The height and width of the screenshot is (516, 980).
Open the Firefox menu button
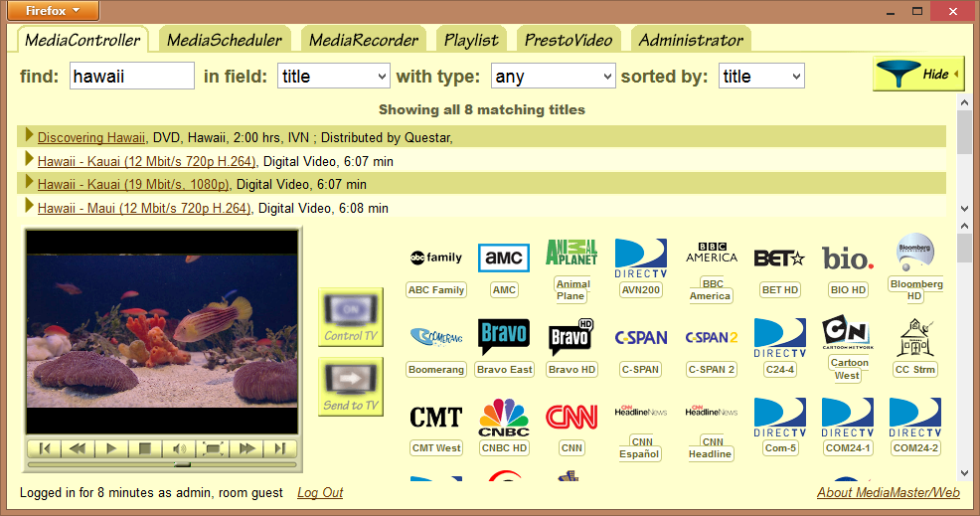(53, 11)
